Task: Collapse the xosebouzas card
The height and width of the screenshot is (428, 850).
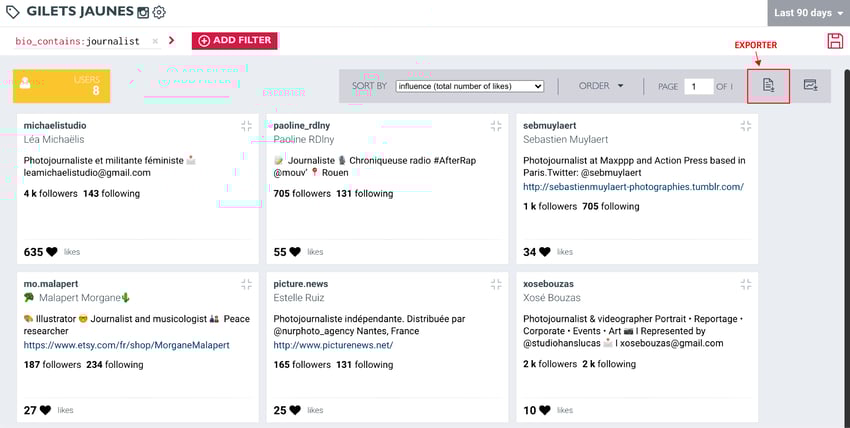Action: click(x=746, y=284)
